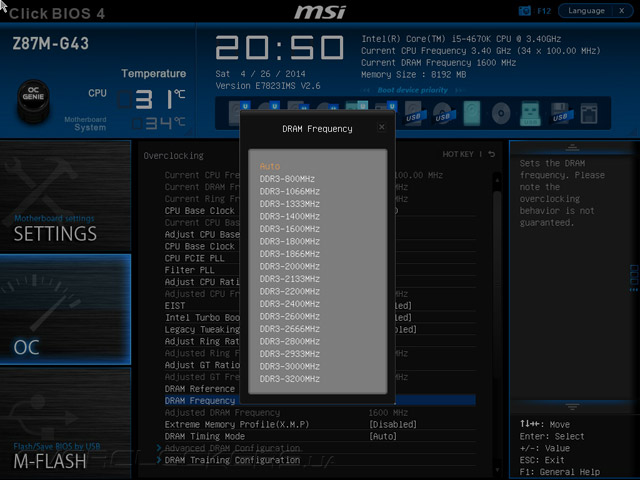Viewport: 640px width, 480px height.
Task: Choose DDR3-800MHz option
Action: 287,179
